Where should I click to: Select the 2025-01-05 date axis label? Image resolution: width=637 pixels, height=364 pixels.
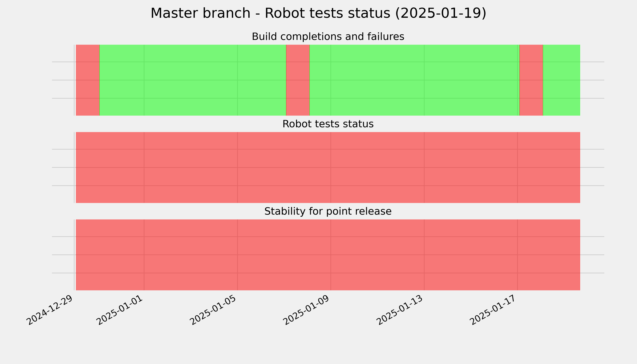(214, 310)
